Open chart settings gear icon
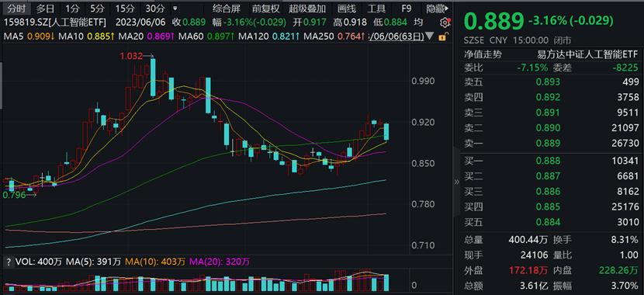Screen dimensions: 644x295 (x=445, y=23)
